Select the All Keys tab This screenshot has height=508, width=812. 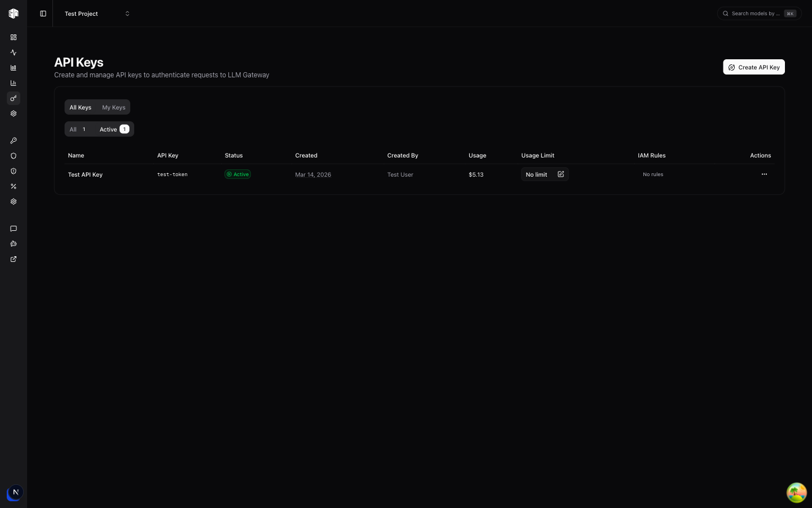coord(80,107)
